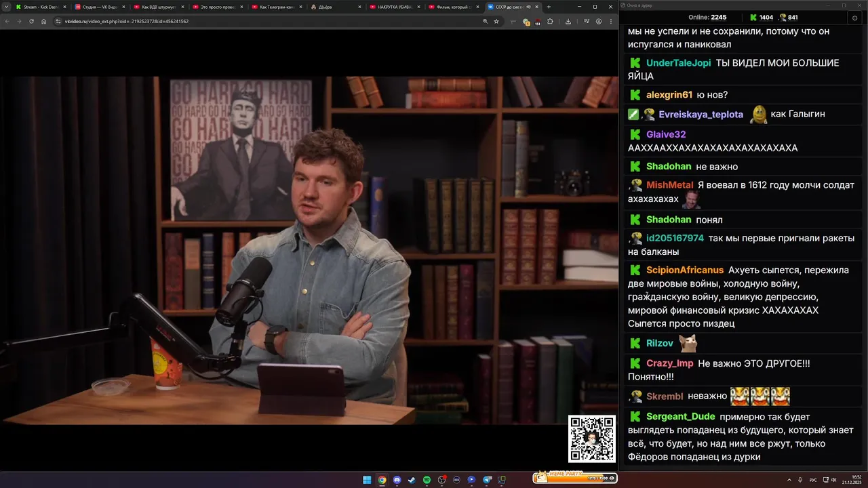Click the video player to pause playback
Screen dimensions: 868x488
click(309, 250)
